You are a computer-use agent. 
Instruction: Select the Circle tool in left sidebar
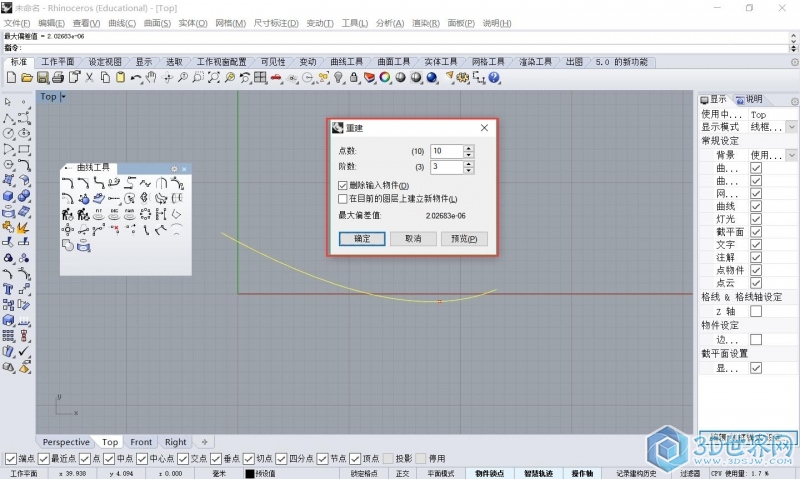(8, 134)
